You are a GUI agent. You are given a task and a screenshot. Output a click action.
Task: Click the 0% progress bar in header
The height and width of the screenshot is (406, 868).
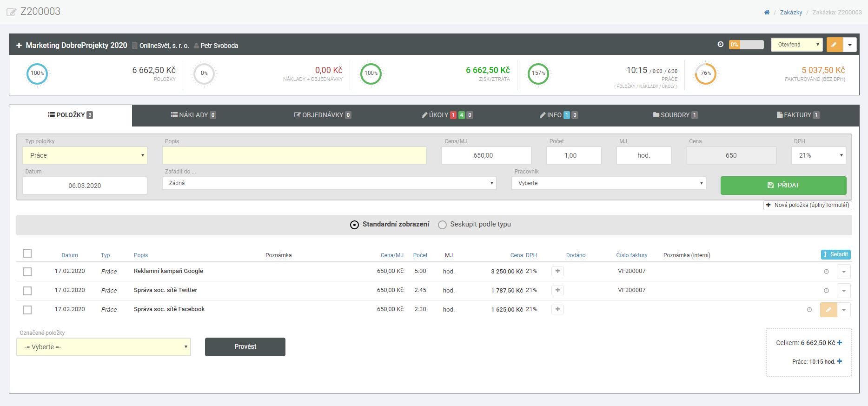tap(746, 45)
